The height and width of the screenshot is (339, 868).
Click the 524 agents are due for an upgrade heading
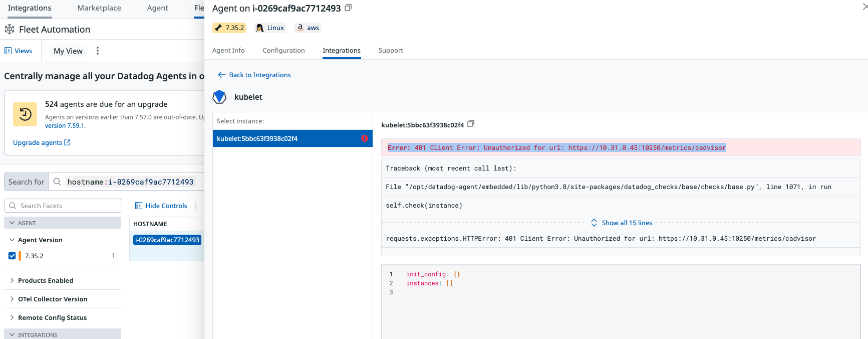[x=106, y=104]
